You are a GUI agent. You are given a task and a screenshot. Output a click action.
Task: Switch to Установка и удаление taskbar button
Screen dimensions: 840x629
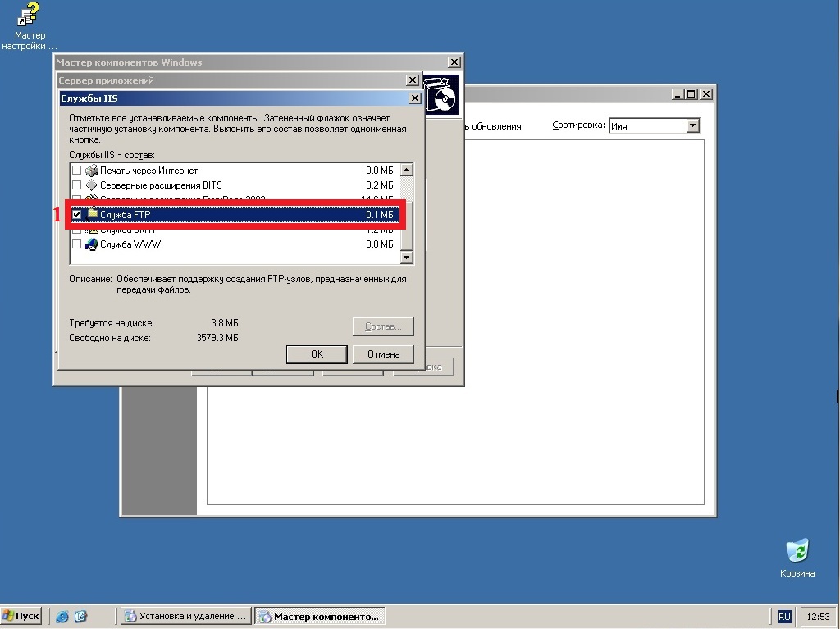click(x=185, y=616)
